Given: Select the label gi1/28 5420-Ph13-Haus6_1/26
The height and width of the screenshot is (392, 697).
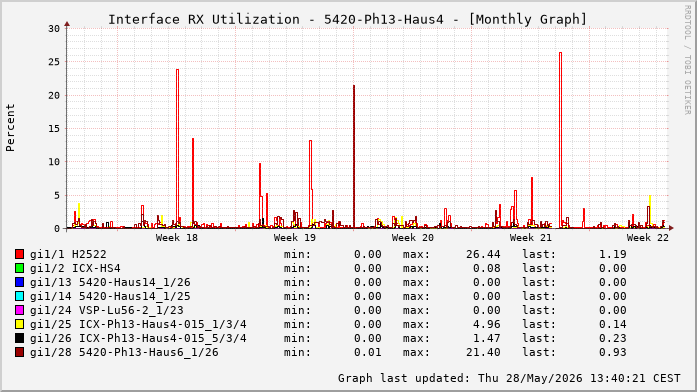Looking at the screenshot, I should (x=124, y=352).
